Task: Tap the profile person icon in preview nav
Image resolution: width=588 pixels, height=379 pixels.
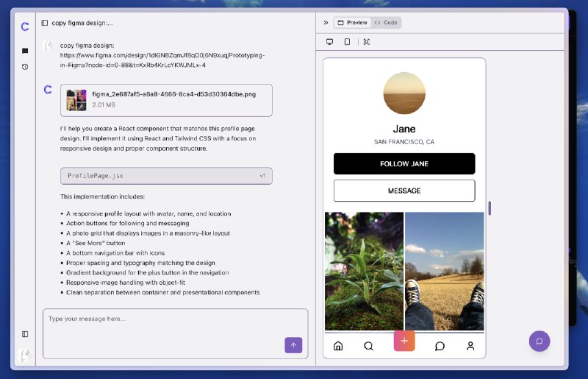Action: [x=470, y=346]
